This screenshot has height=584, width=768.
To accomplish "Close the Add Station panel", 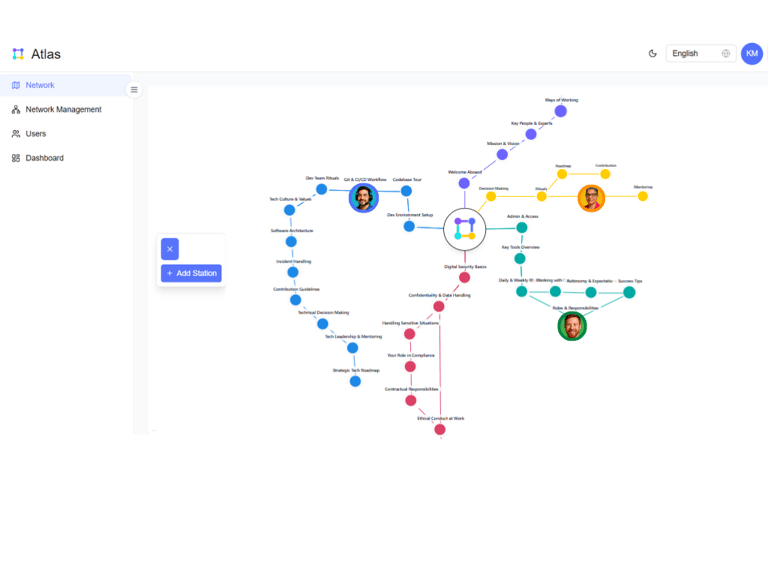I will coord(170,249).
